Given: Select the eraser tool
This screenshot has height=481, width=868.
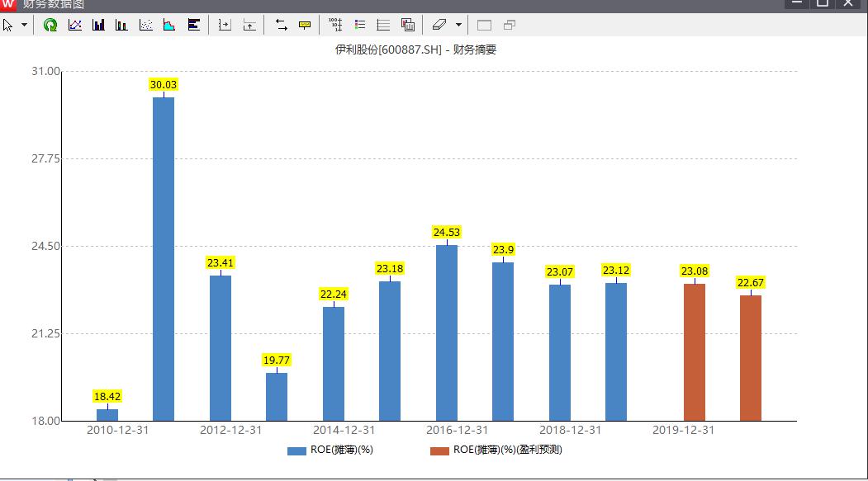Looking at the screenshot, I should (439, 26).
